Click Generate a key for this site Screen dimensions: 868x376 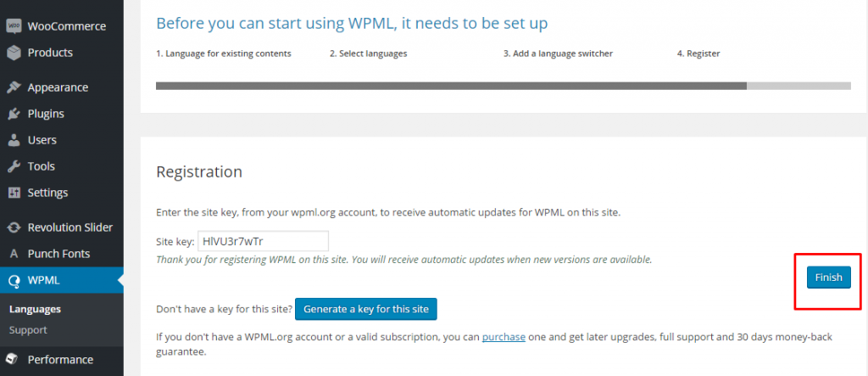(x=366, y=310)
